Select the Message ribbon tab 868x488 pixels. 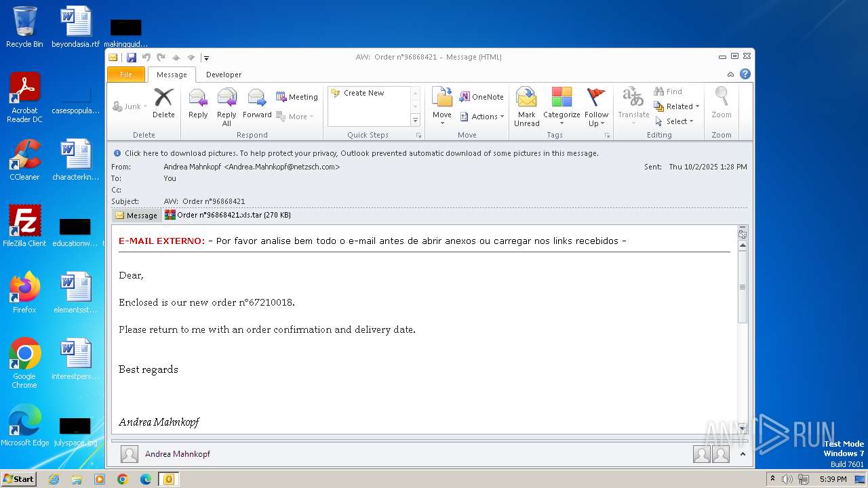[172, 75]
